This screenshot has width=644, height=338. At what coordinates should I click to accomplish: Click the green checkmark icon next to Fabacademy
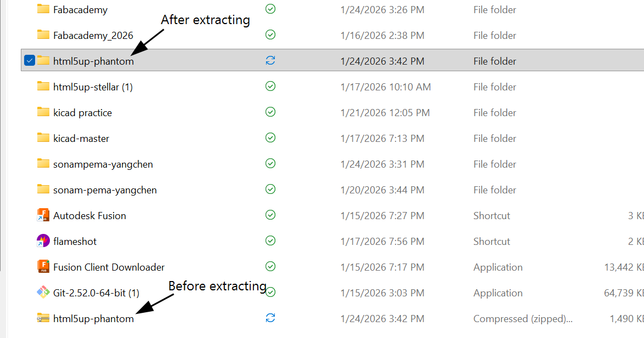pos(270,9)
